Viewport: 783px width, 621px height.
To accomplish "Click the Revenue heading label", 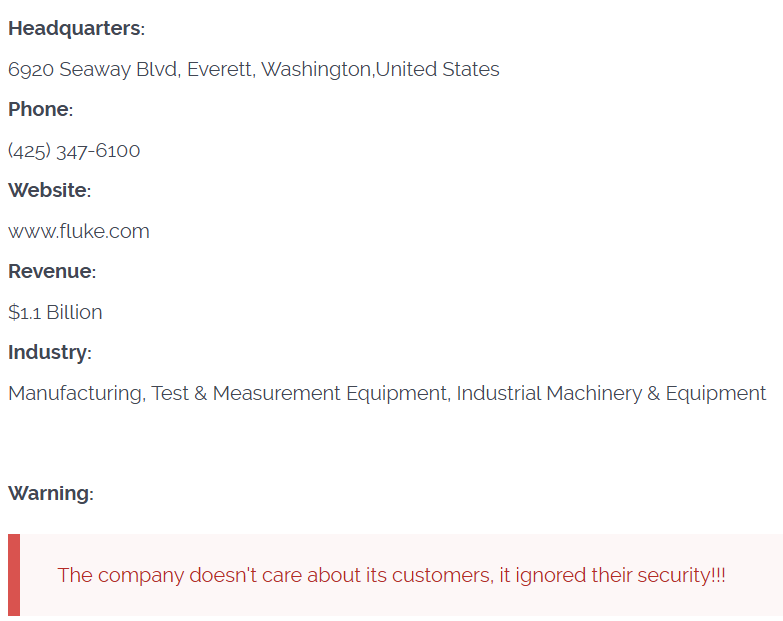I will coord(51,271).
